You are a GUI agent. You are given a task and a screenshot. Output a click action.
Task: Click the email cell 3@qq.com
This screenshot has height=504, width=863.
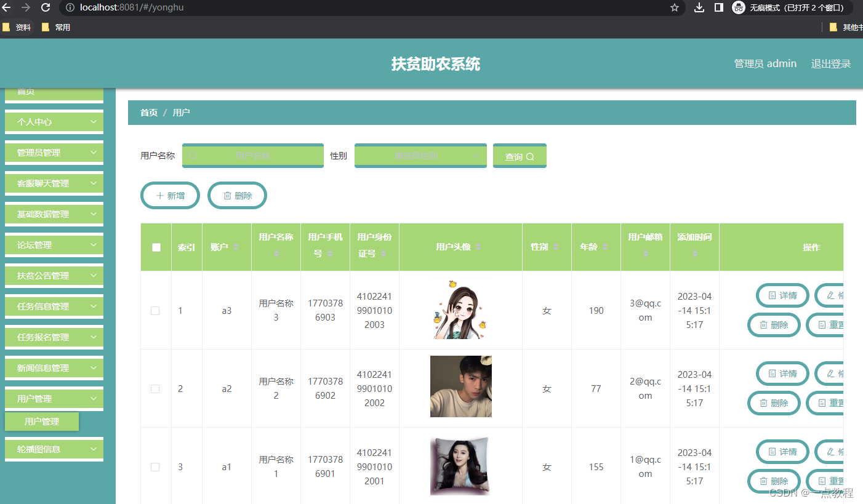tap(645, 310)
